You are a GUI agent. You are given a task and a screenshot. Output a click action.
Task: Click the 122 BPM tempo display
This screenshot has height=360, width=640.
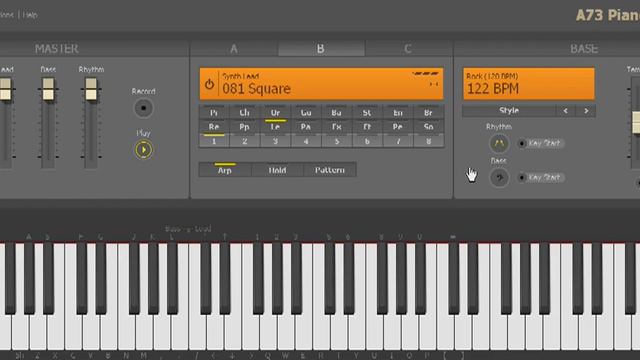click(x=529, y=84)
